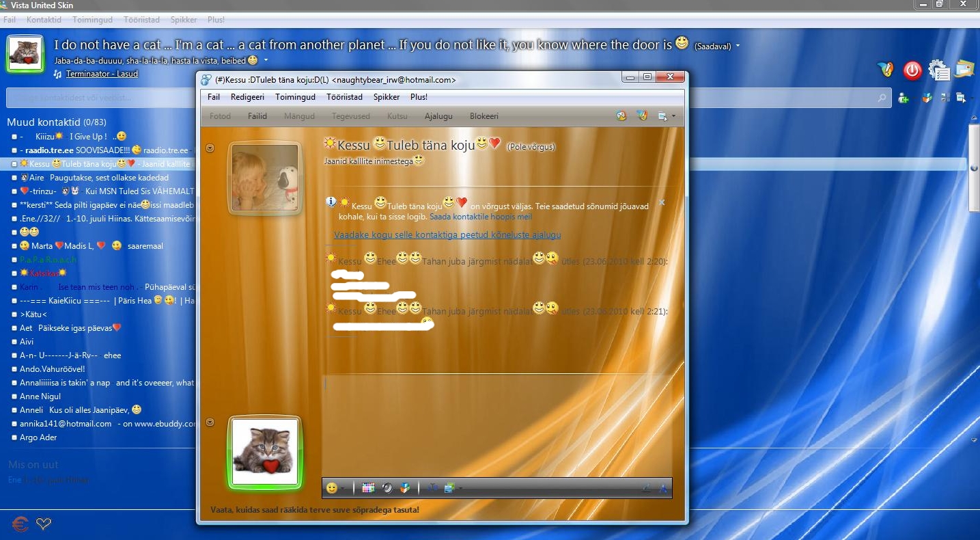Viewport: 980px width, 540px height.
Task: Click the colored cubes icon in chat toolbar
Action: click(x=405, y=488)
